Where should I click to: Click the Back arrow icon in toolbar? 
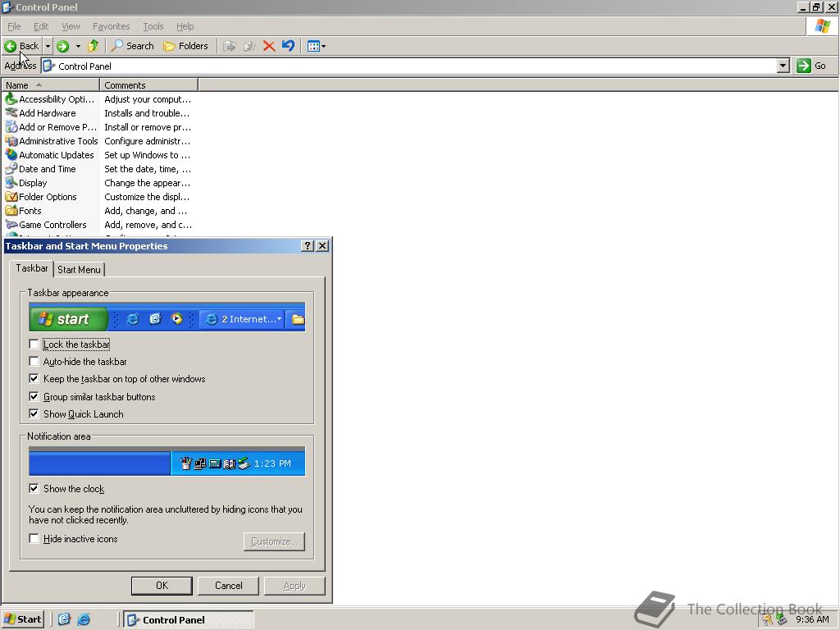click(x=10, y=46)
